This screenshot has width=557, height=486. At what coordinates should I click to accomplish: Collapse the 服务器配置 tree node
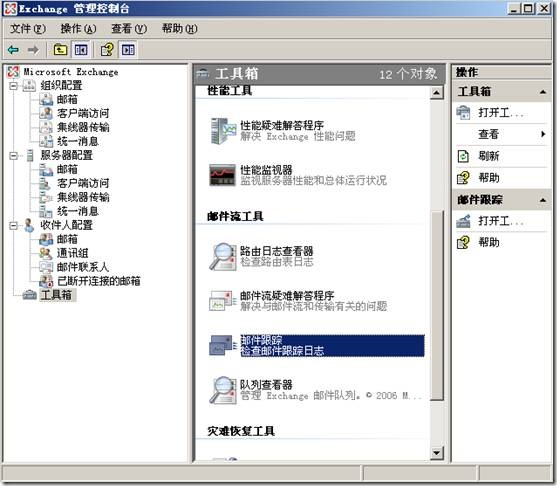13,156
